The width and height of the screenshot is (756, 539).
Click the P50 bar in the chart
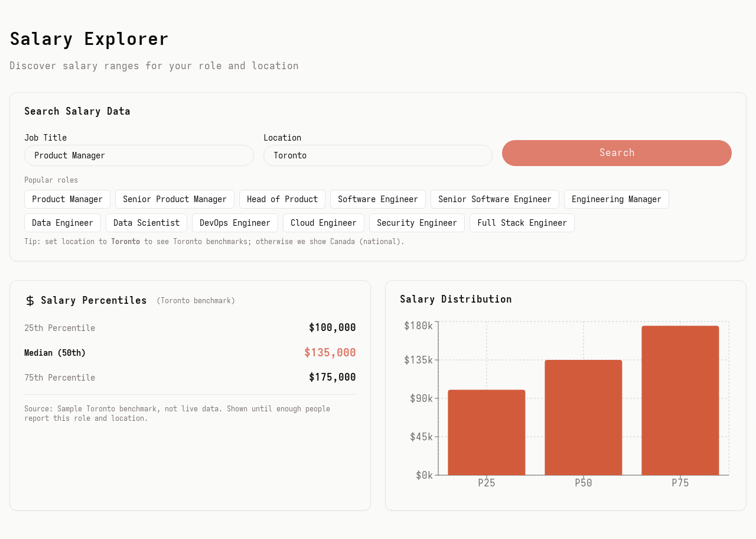(584, 417)
